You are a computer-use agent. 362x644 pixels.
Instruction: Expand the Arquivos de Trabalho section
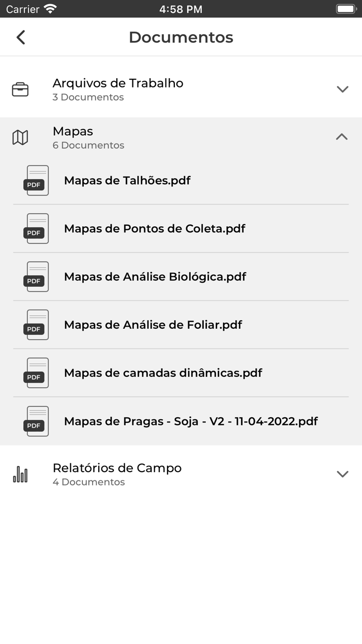(342, 89)
